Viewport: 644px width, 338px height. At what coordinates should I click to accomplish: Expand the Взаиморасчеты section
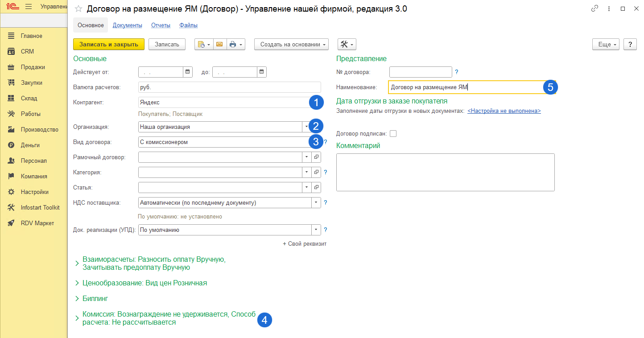click(x=77, y=264)
